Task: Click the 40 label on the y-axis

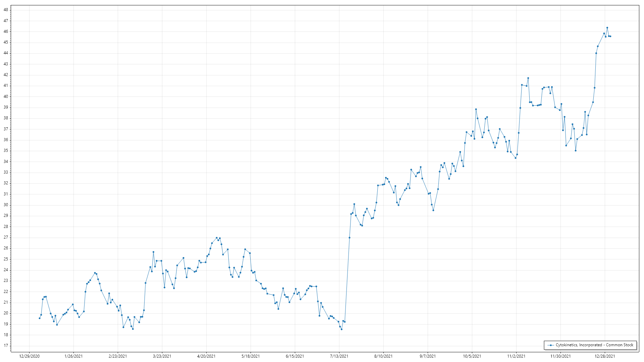Action: pyautogui.click(x=6, y=97)
